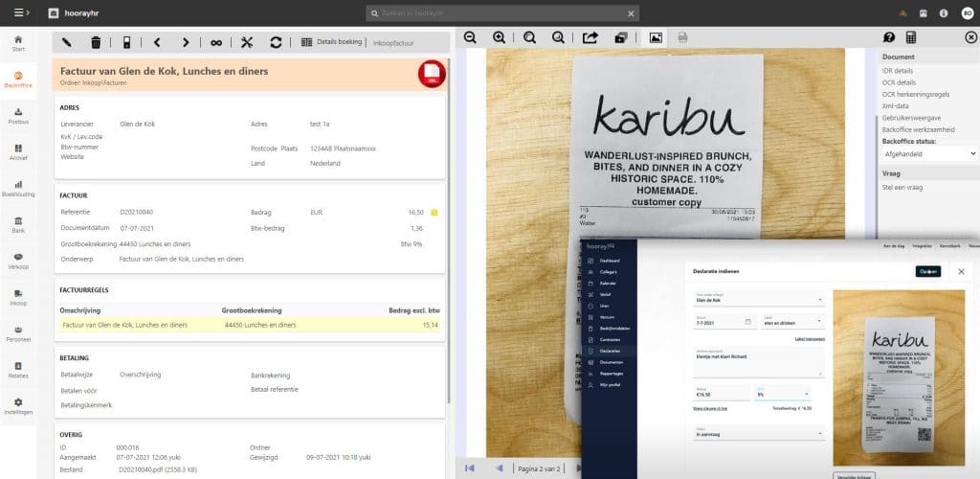Image resolution: width=980 pixels, height=479 pixels.
Task: Open Declaraties in the dark overlay sidebar
Action: point(608,351)
